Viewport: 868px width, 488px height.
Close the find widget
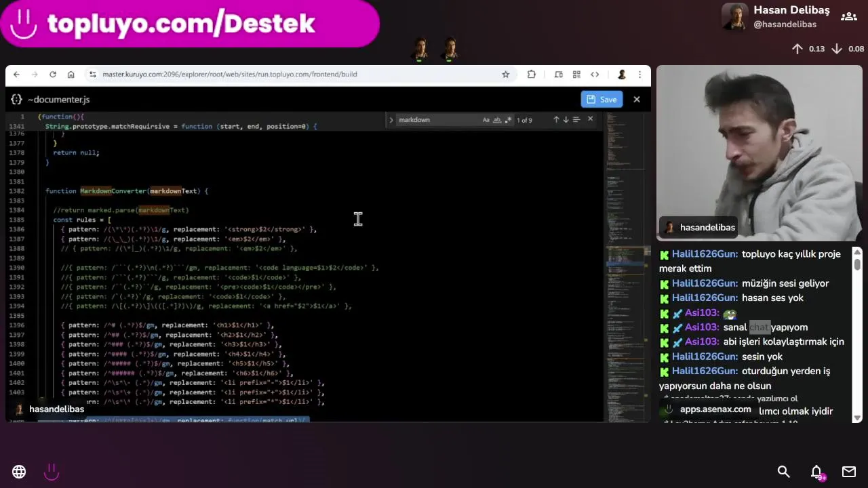590,119
